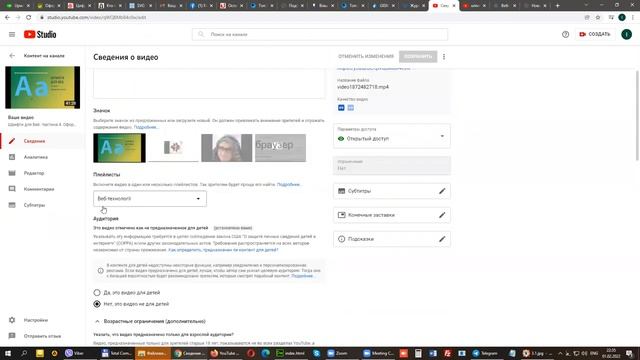Edit Подсказки with pencil icon
Image resolution: width=640 pixels, height=360 pixels.
[x=442, y=239]
